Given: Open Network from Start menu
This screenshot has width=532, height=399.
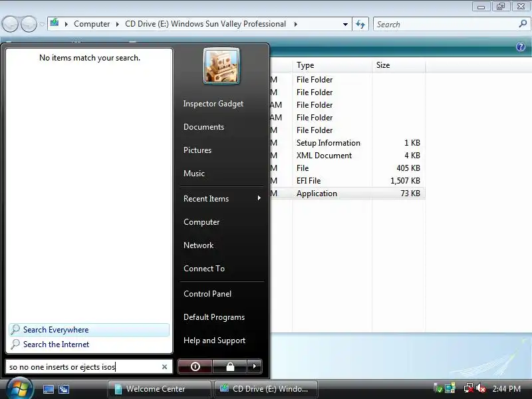Looking at the screenshot, I should point(198,245).
